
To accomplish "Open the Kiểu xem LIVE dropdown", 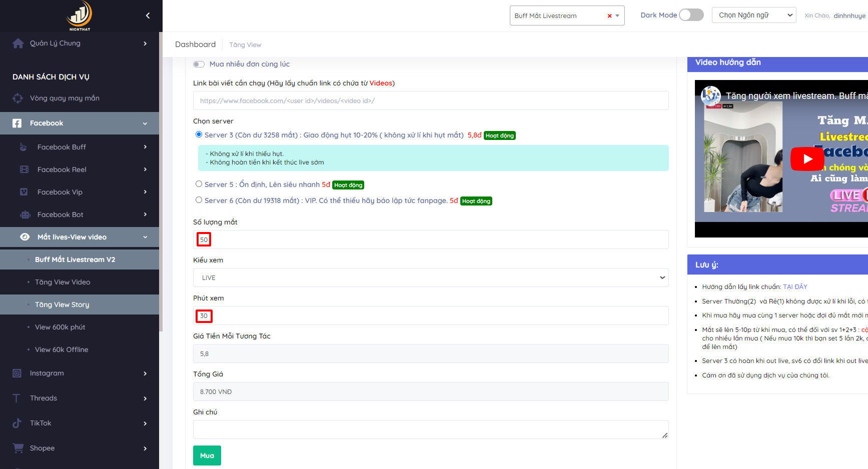I will [x=431, y=277].
